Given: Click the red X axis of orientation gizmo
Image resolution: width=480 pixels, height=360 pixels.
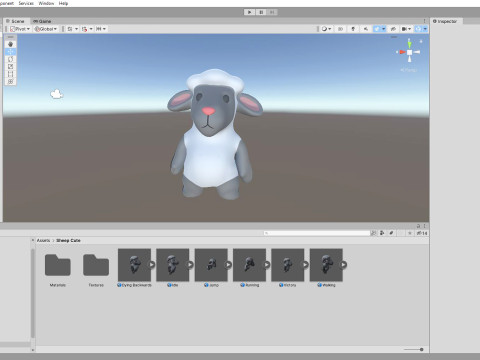Looking at the screenshot, I should click(402, 52).
